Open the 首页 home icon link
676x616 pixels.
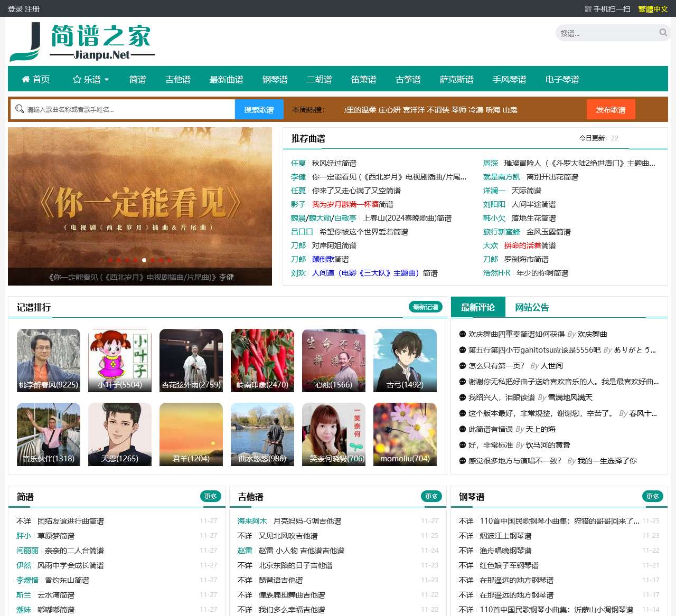pos(35,79)
